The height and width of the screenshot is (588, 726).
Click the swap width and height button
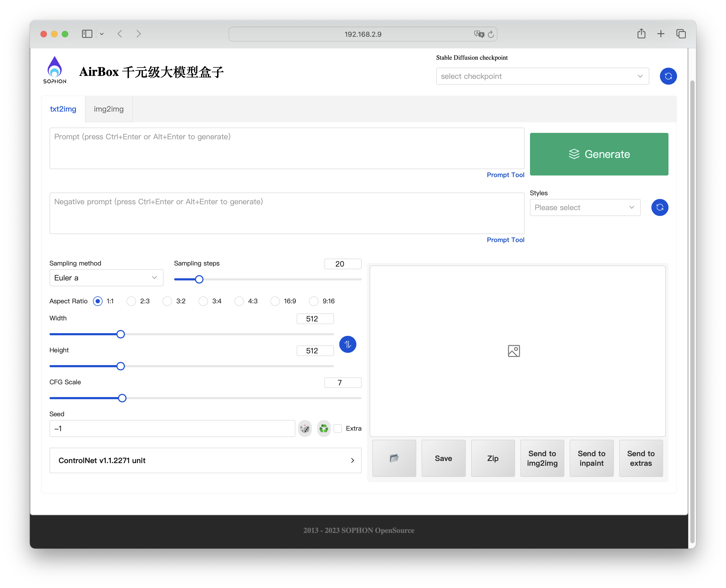coord(348,345)
